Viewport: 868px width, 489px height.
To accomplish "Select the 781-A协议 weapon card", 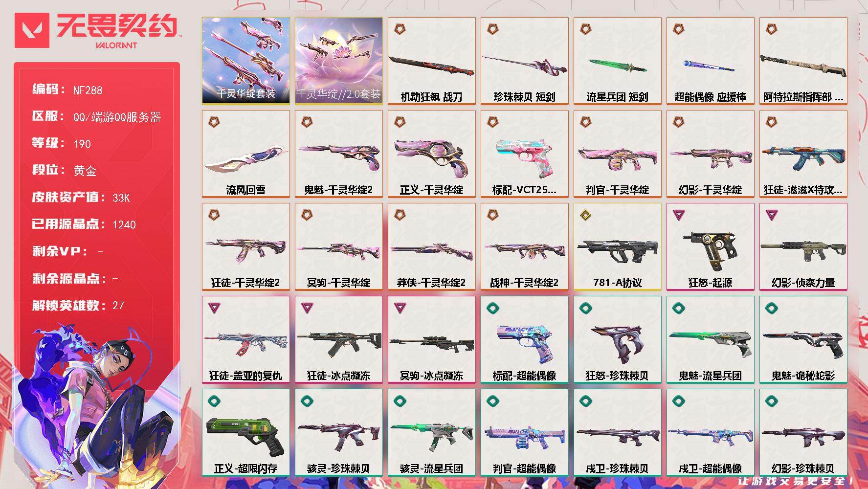I will coord(617,247).
